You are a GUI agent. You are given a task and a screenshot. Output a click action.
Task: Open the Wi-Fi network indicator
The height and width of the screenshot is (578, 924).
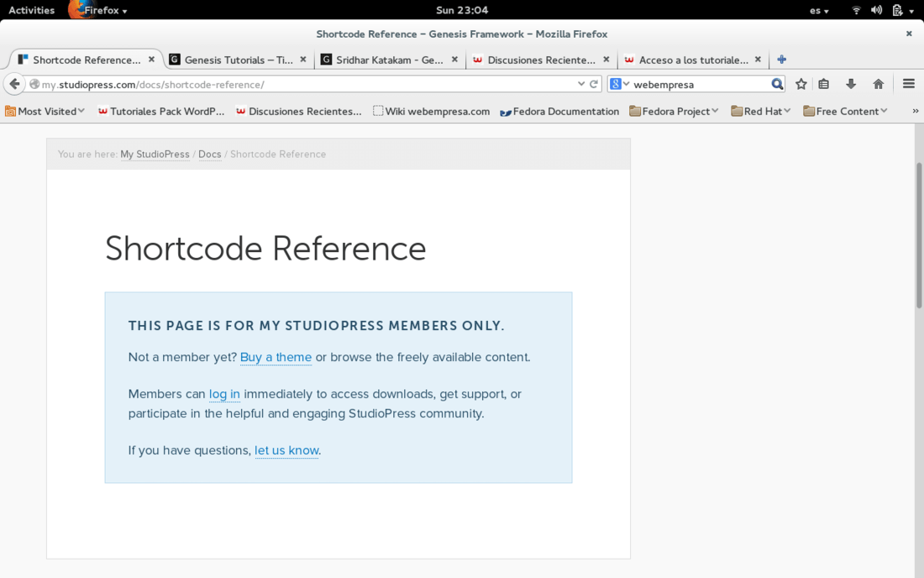[x=856, y=10]
